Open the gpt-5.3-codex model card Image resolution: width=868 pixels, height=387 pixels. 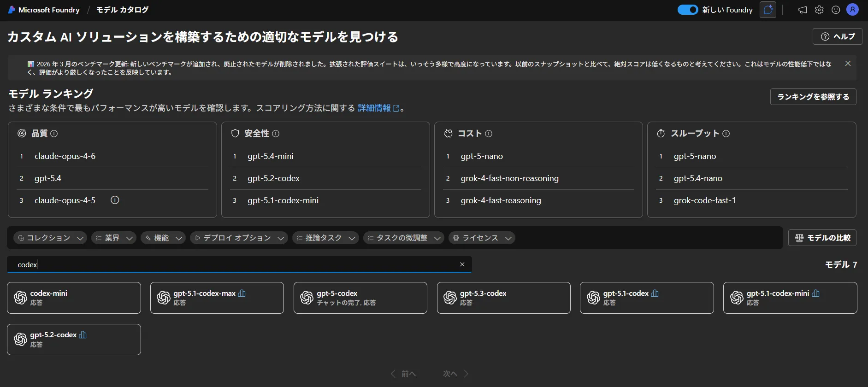point(504,298)
